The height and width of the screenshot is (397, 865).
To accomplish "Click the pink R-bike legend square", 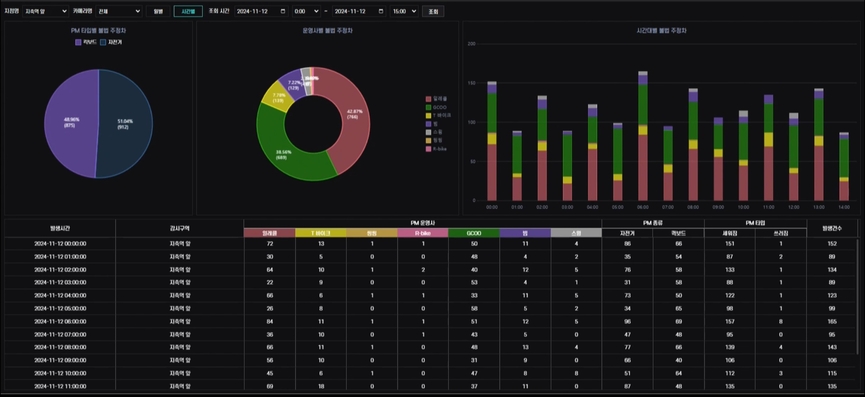I will click(428, 149).
